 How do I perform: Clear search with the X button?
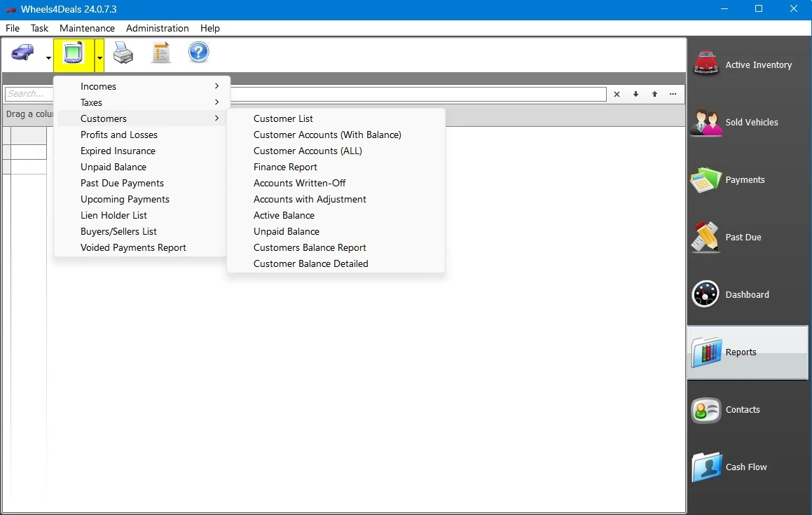pyautogui.click(x=617, y=94)
